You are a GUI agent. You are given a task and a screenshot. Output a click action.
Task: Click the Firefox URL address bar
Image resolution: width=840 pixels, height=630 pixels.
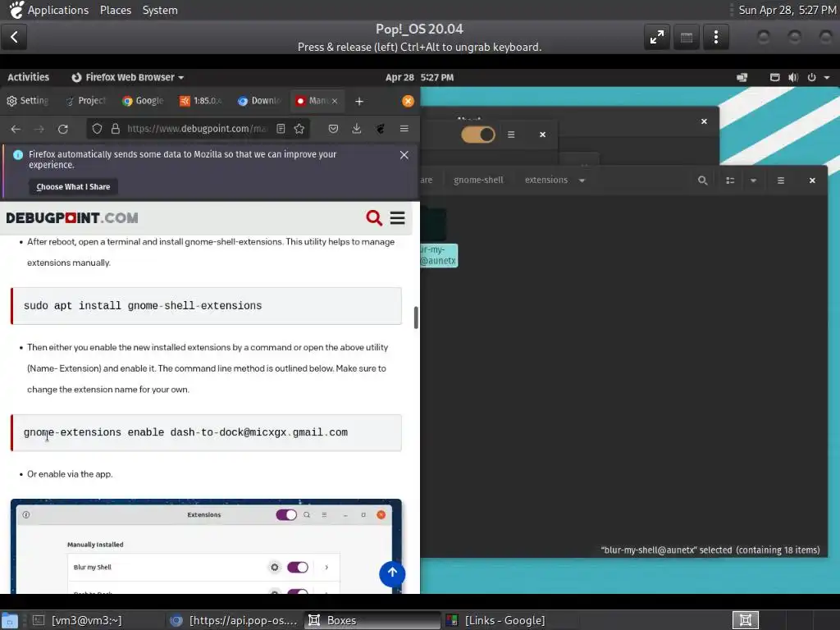[x=196, y=129]
